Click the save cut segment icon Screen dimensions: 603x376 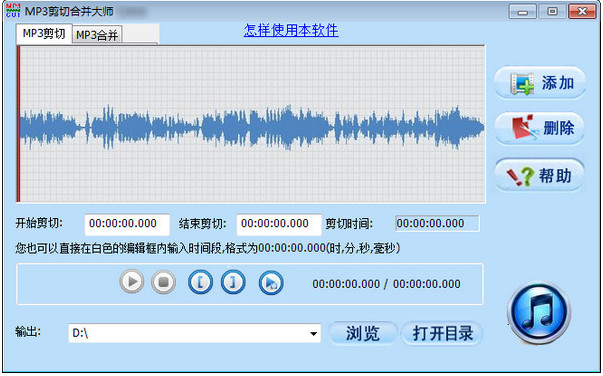(271, 283)
